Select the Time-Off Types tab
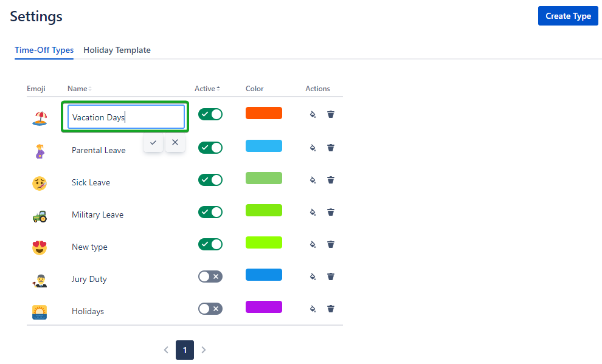Image resolution: width=602 pixels, height=364 pixels. point(44,50)
